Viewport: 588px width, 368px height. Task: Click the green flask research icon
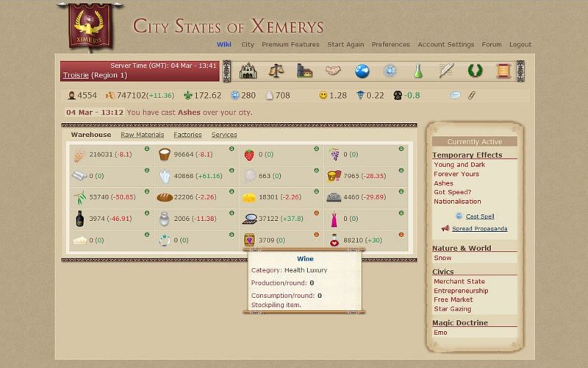coord(417,71)
